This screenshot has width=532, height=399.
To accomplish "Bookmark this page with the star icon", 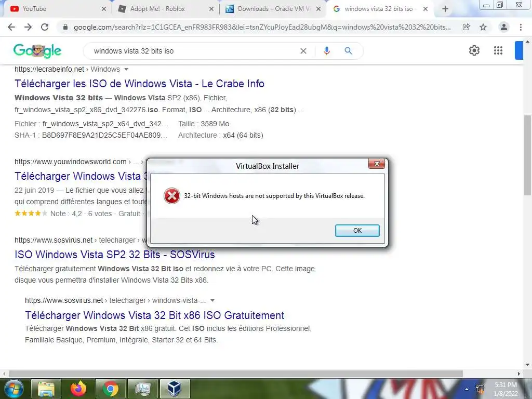I will click(483, 27).
